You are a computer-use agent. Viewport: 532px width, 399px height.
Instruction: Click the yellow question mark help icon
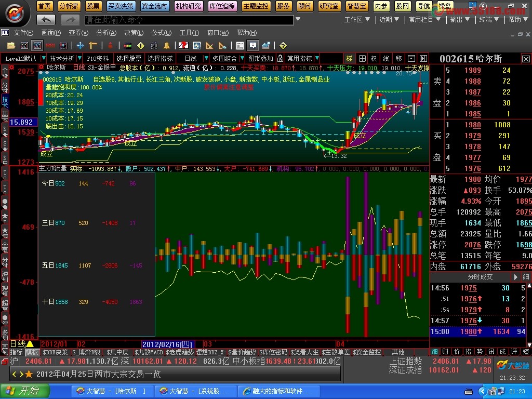coord(283,46)
